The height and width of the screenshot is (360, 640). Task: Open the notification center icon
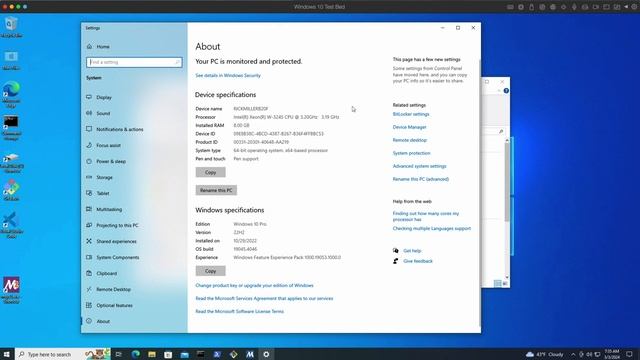629,354
